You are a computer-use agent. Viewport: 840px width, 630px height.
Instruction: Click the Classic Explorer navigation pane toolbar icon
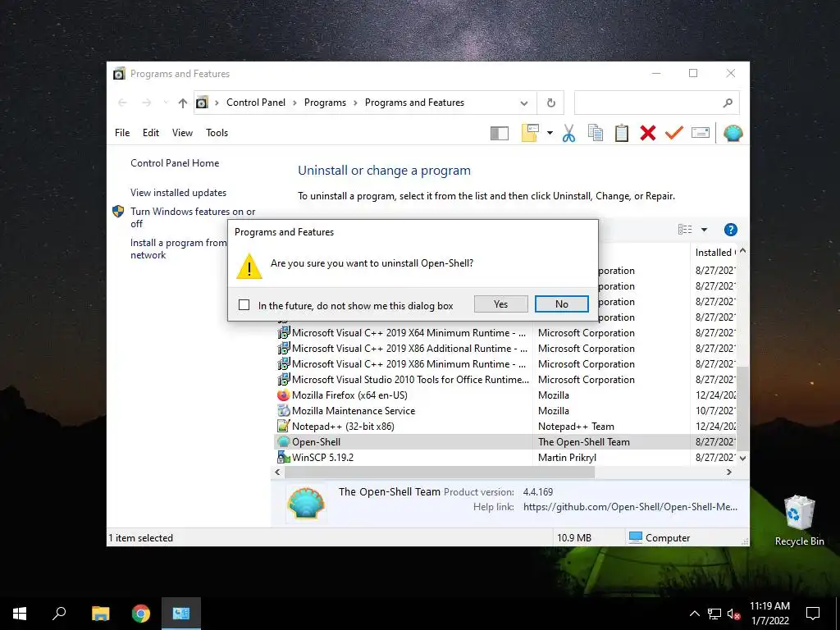500,133
